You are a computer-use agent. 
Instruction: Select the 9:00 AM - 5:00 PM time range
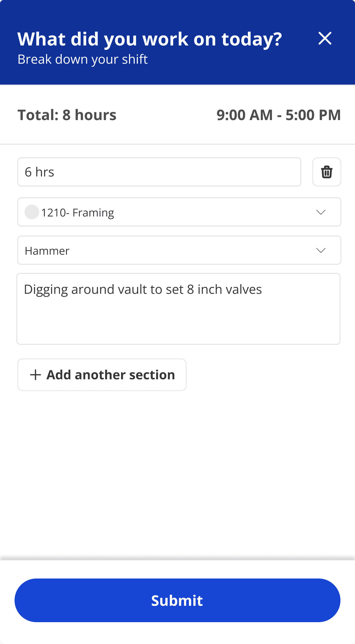279,115
